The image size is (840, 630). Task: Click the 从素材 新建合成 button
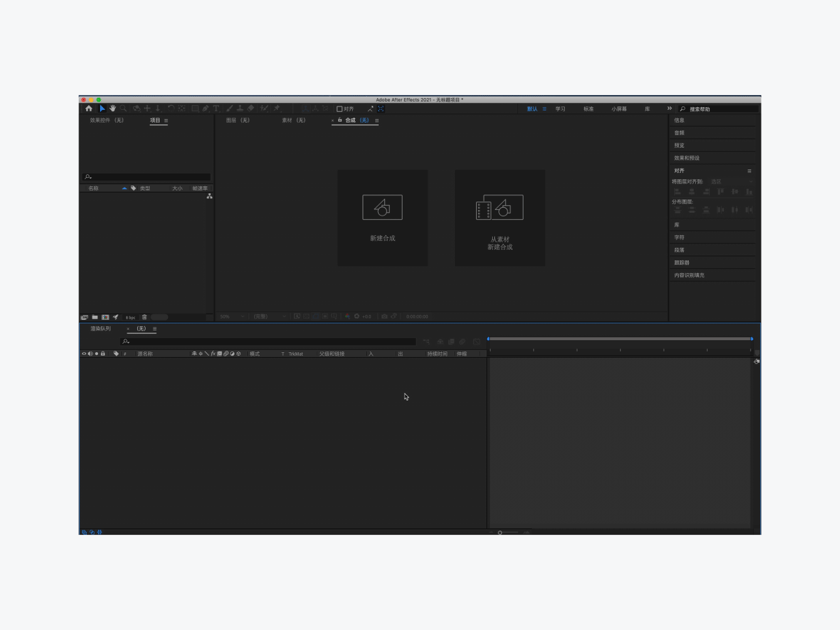point(500,218)
